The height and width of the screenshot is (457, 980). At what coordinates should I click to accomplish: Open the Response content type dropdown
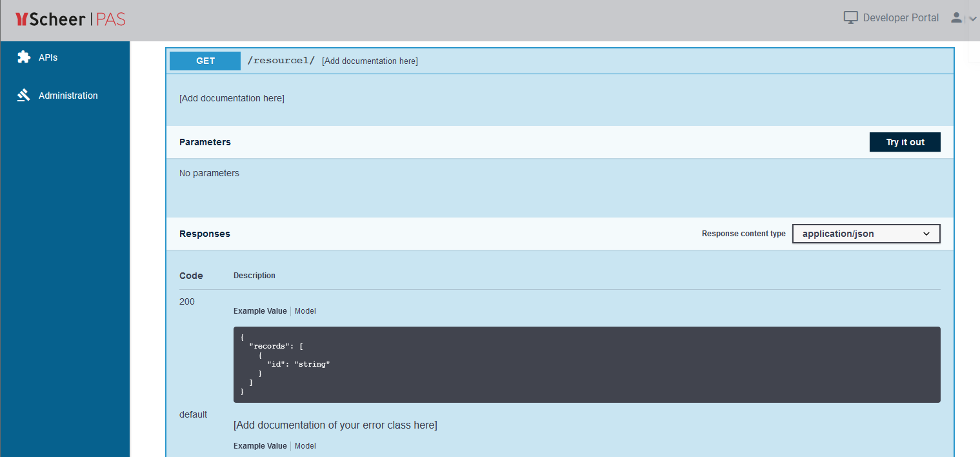tap(866, 234)
